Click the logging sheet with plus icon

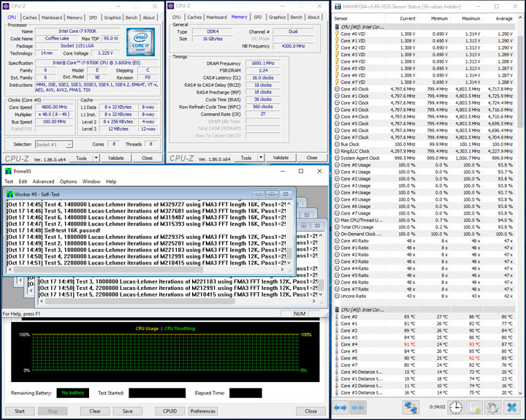click(475, 407)
